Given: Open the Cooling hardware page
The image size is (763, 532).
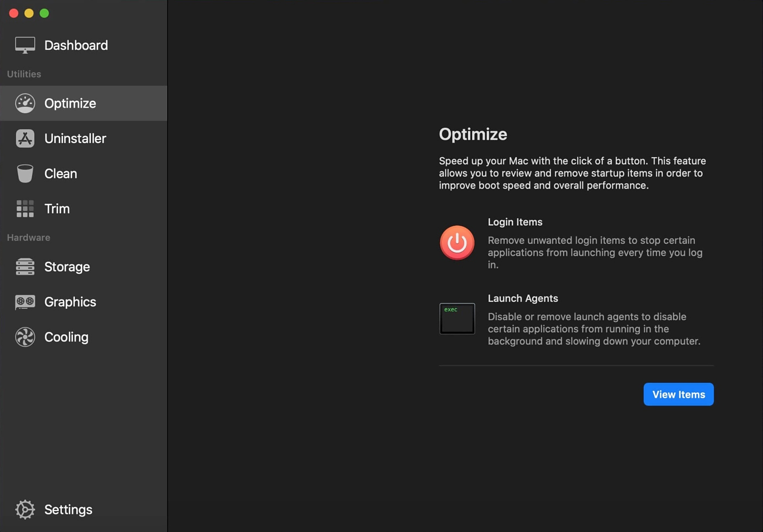Looking at the screenshot, I should 84,337.
